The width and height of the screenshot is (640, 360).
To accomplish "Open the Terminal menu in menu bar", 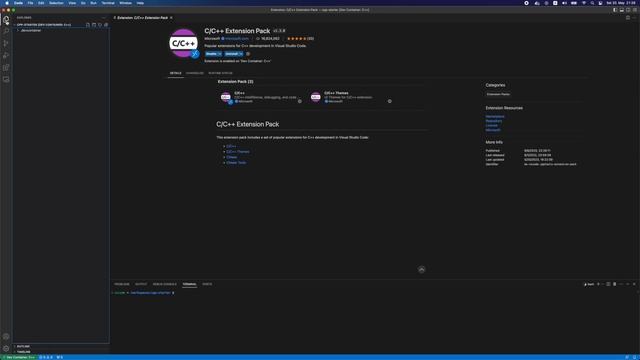I will click(x=108, y=3).
